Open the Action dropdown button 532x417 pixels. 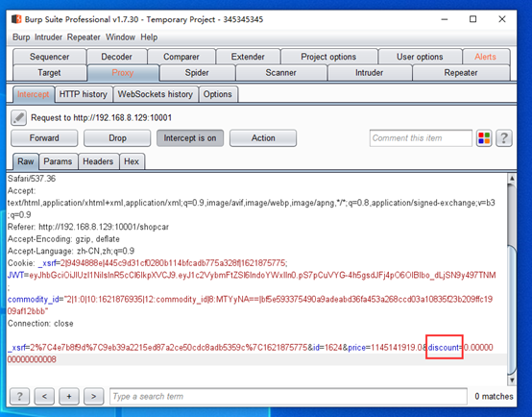click(263, 138)
